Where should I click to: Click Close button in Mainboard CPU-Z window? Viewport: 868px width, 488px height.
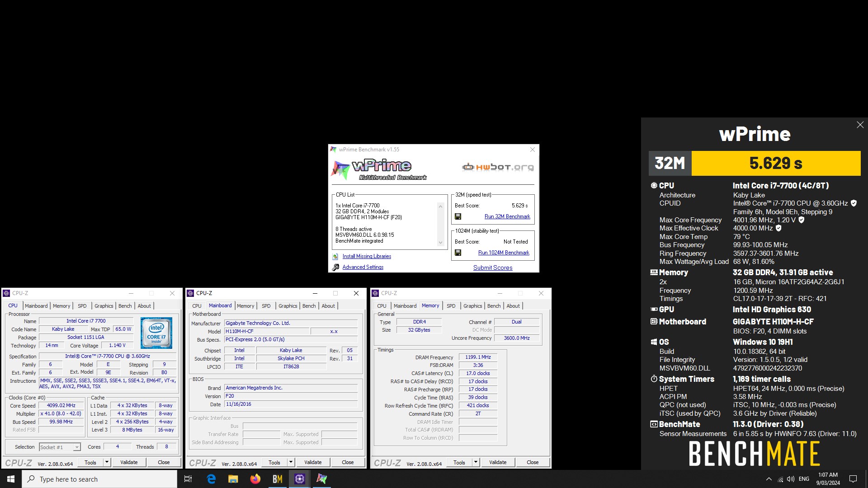[348, 462]
